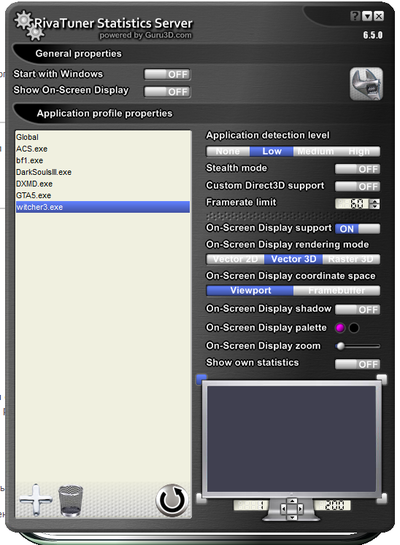Add a new profile with plus icon
This screenshot has height=545, width=400.
(36, 500)
